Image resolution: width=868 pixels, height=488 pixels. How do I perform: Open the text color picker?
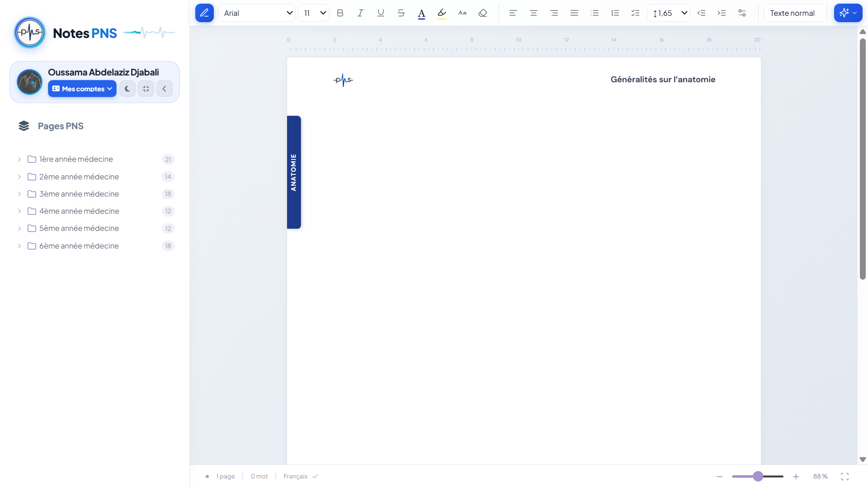pos(421,13)
